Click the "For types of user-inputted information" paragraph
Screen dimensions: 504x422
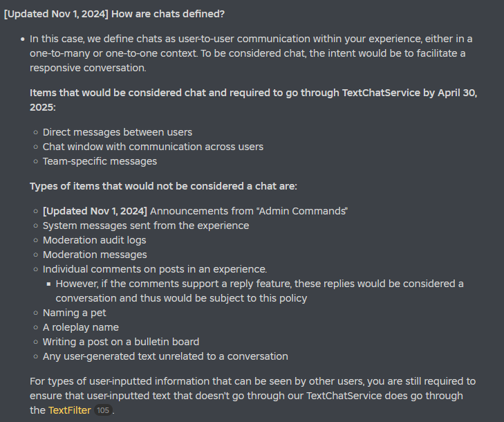tap(252, 396)
